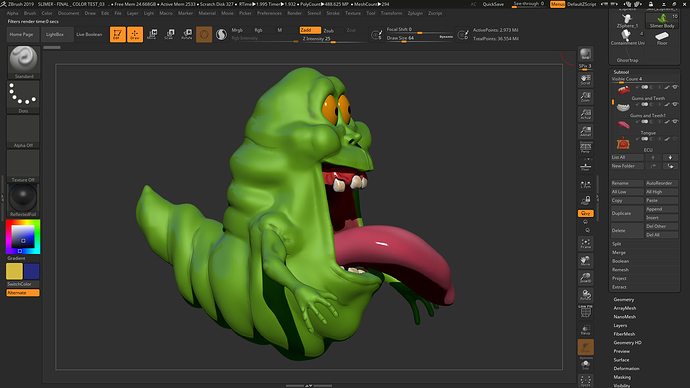Open the Zplugin menu
This screenshot has width=690, height=388.
(415, 13)
